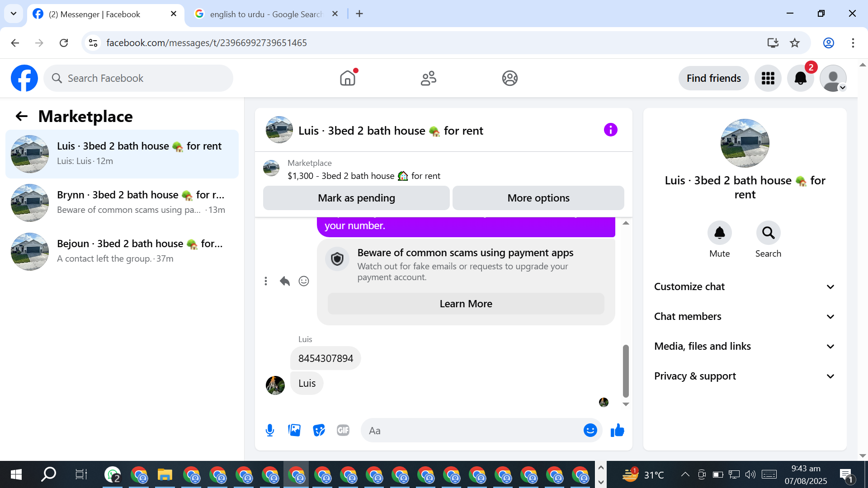Screen dimensions: 868x488
Task: Send a thumbs up like
Action: coord(617,430)
